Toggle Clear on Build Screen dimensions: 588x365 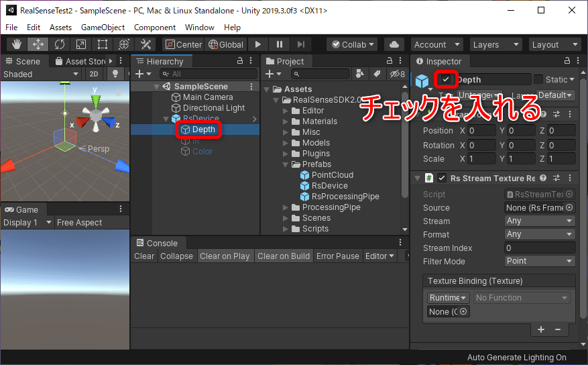point(284,256)
